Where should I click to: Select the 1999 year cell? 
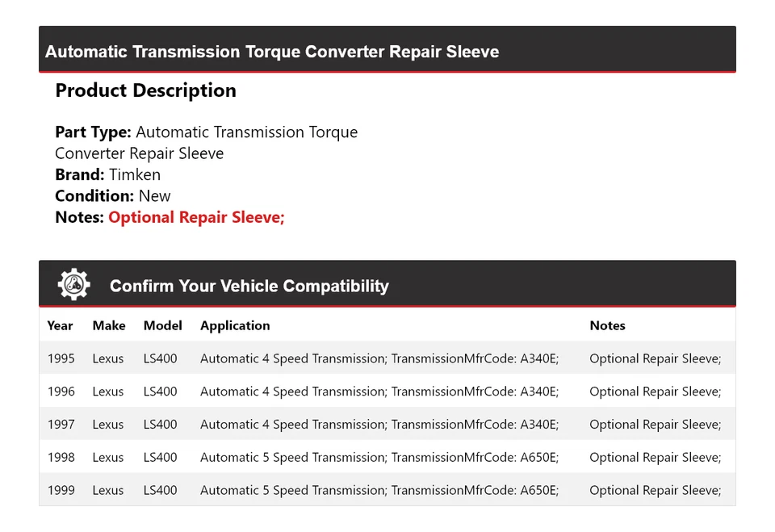(61, 490)
